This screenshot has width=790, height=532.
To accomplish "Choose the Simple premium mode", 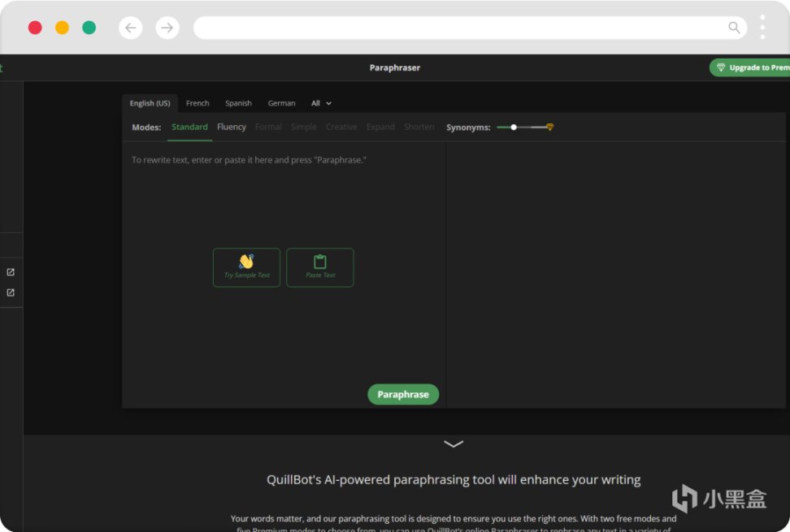I will point(304,127).
